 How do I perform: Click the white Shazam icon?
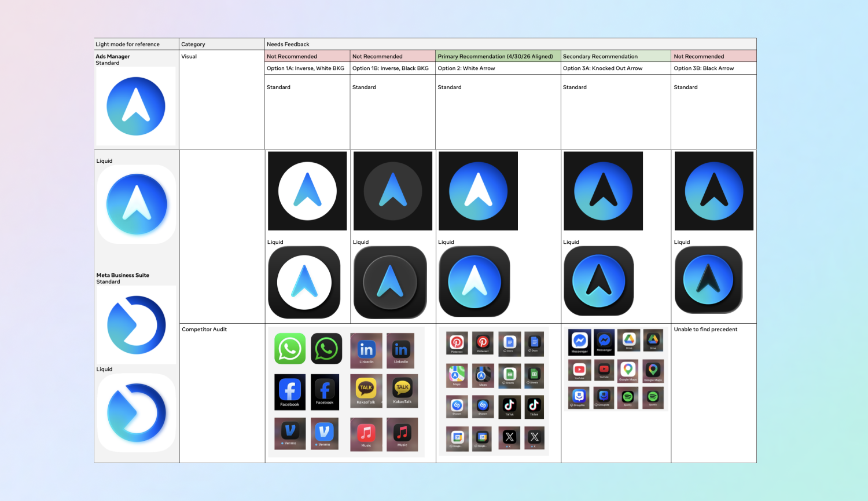(457, 406)
